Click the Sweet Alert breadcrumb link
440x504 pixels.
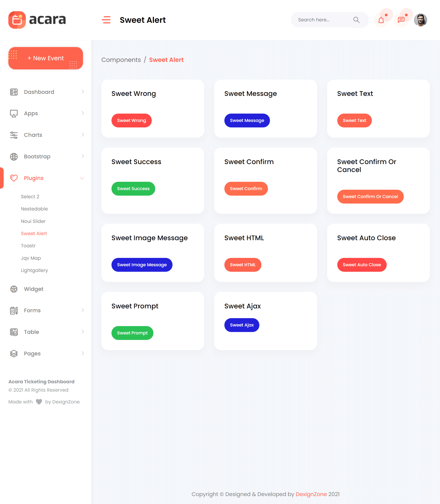click(x=166, y=60)
